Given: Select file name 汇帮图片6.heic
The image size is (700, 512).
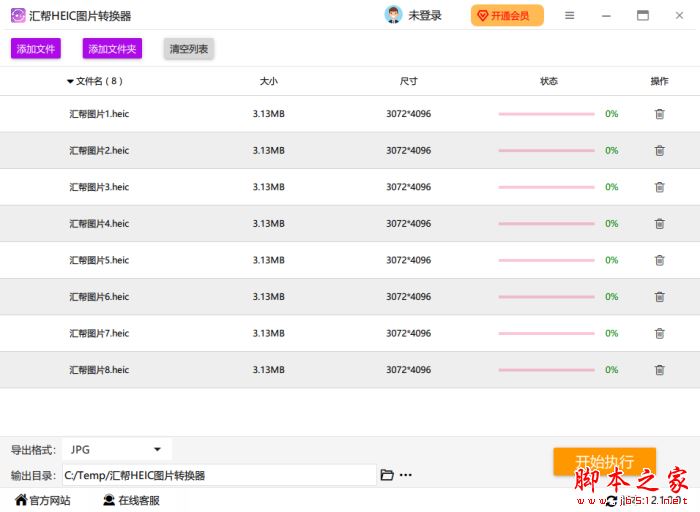Looking at the screenshot, I should point(99,297).
